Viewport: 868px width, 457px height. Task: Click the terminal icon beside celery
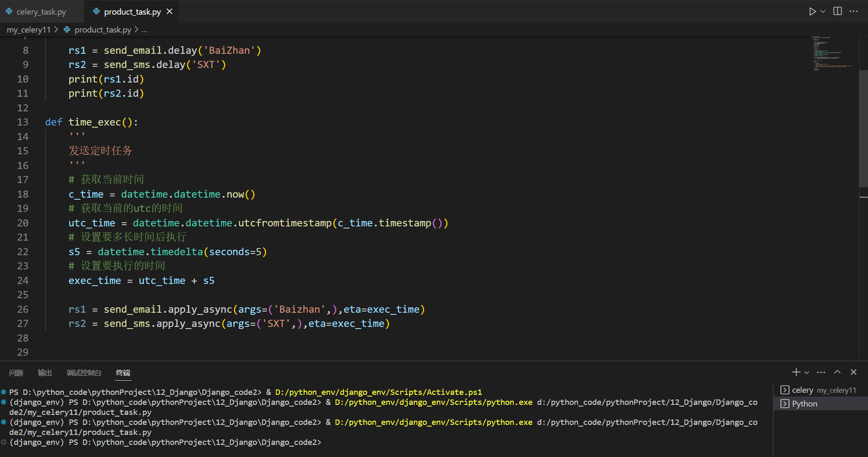click(x=785, y=390)
